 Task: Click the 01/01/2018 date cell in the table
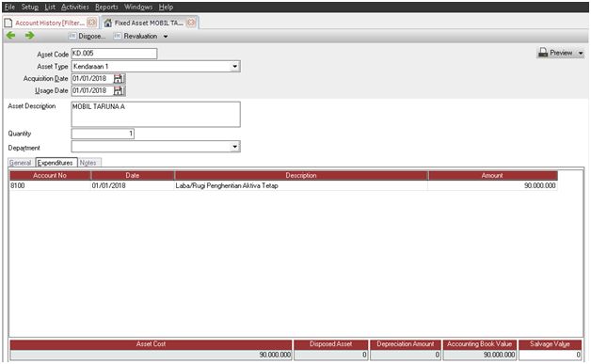coord(133,185)
